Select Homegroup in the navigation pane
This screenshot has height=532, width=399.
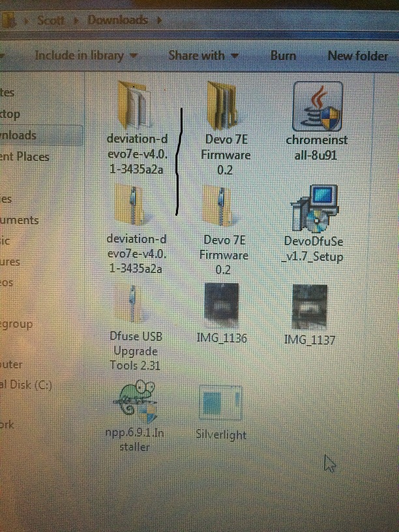pyautogui.click(x=16, y=324)
